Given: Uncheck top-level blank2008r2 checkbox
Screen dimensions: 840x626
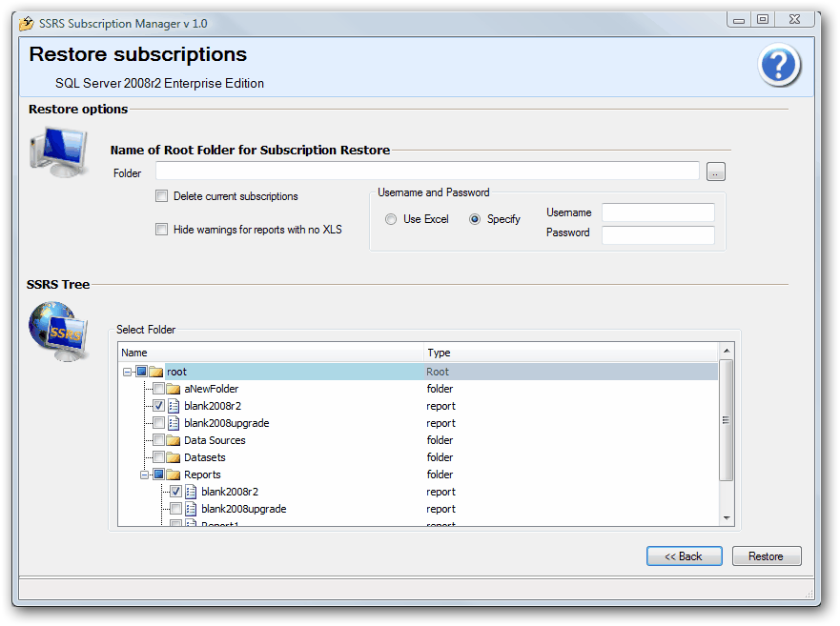Looking at the screenshot, I should 158,405.
